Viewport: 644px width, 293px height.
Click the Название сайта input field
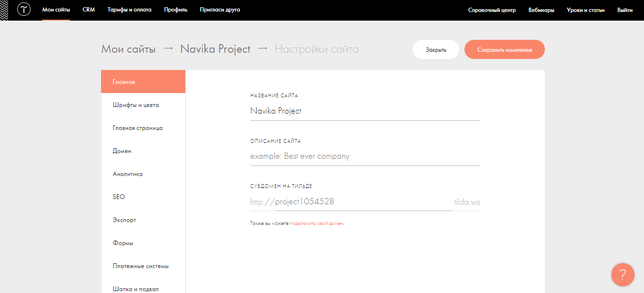(x=364, y=111)
